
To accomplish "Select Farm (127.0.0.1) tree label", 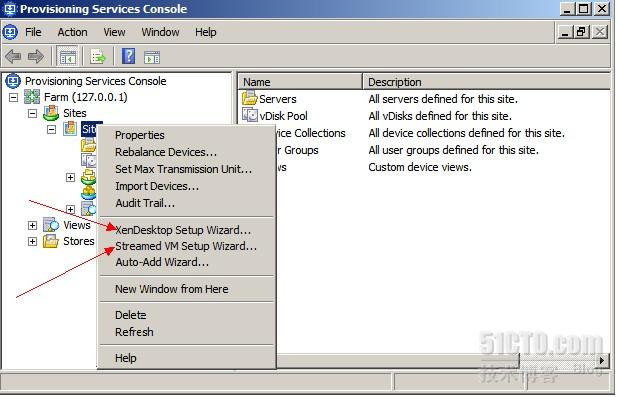I will click(x=85, y=97).
